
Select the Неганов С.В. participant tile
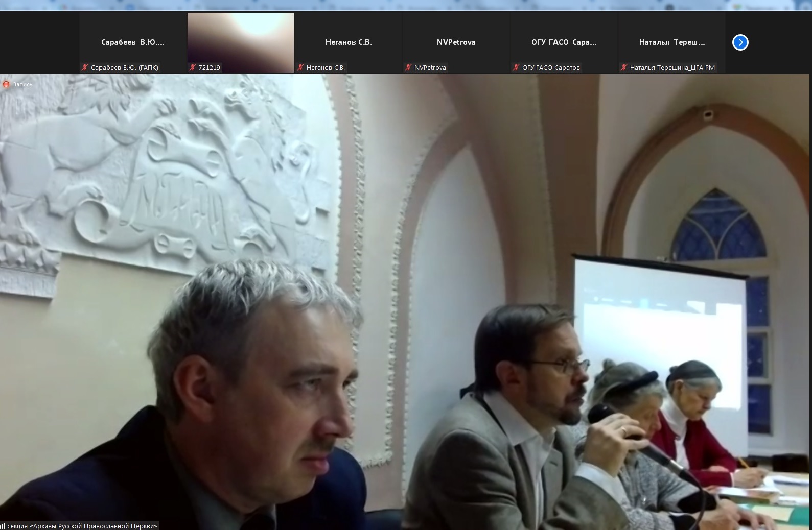click(x=349, y=42)
